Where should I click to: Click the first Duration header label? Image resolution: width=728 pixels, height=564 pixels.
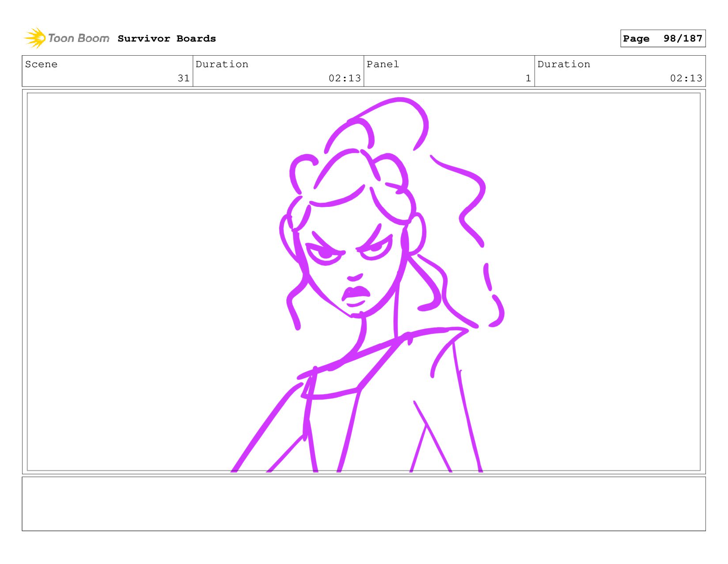pyautogui.click(x=222, y=64)
